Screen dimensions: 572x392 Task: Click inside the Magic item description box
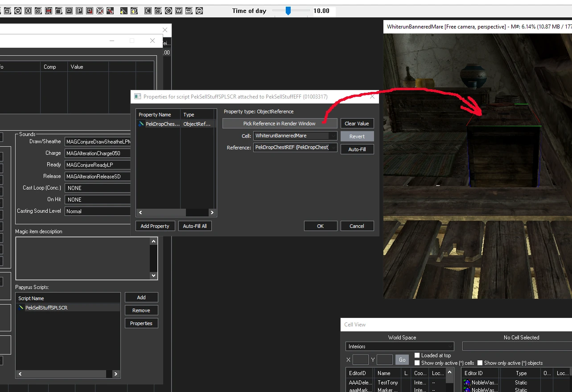pyautogui.click(x=83, y=258)
